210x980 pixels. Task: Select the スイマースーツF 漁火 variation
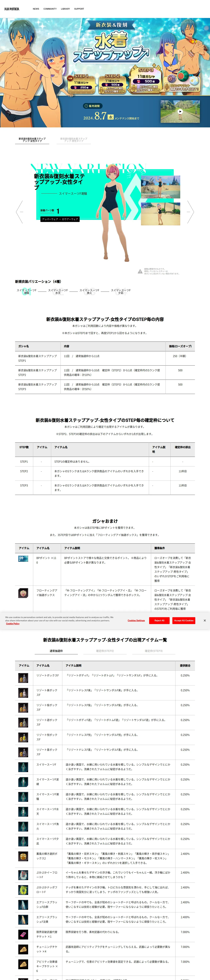(89, 291)
